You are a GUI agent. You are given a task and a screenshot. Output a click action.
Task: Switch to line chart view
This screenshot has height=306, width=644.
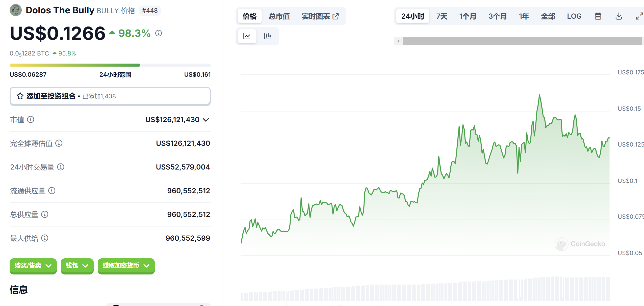click(247, 36)
